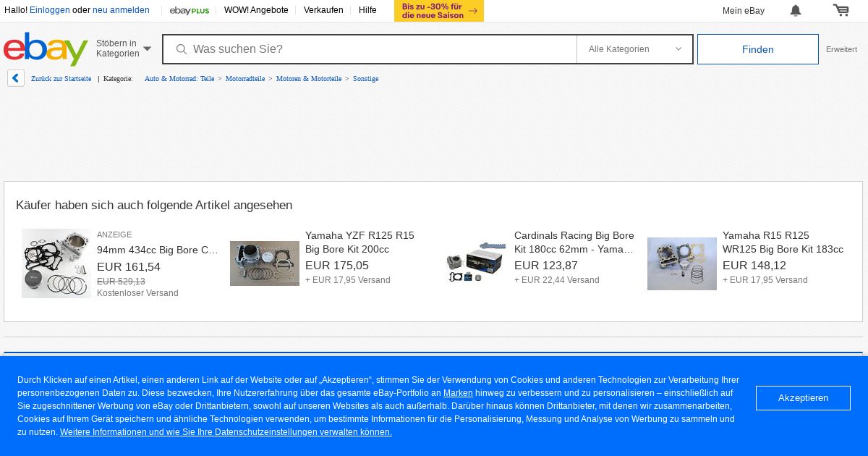Open Cardinals Racing Big Bore Kit title

coord(574,242)
